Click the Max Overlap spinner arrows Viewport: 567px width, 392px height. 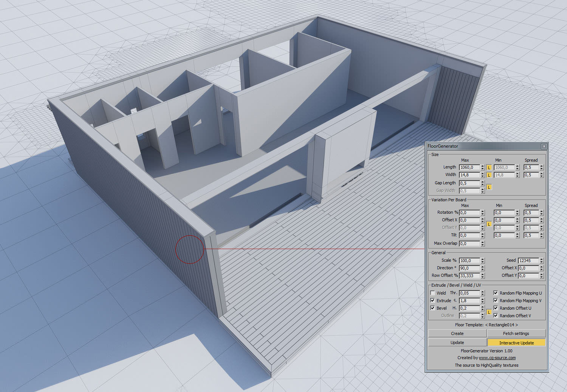pos(482,244)
